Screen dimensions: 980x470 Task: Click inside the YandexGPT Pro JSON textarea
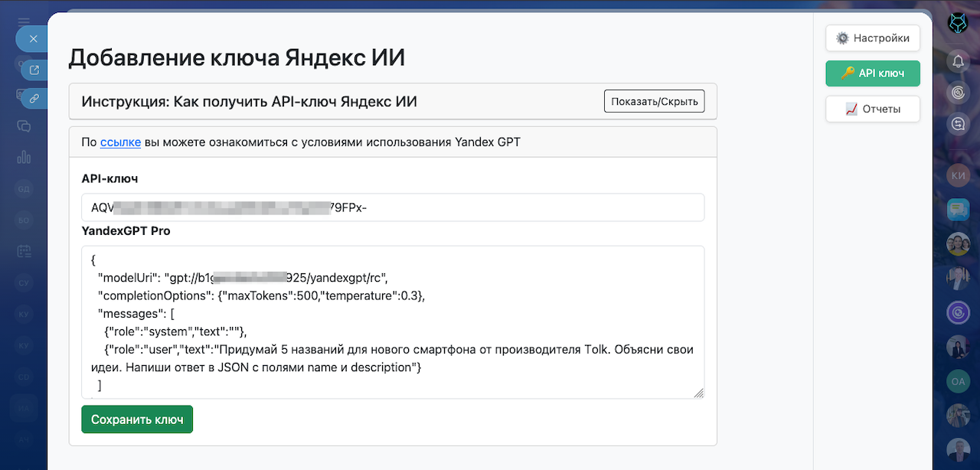[393, 321]
